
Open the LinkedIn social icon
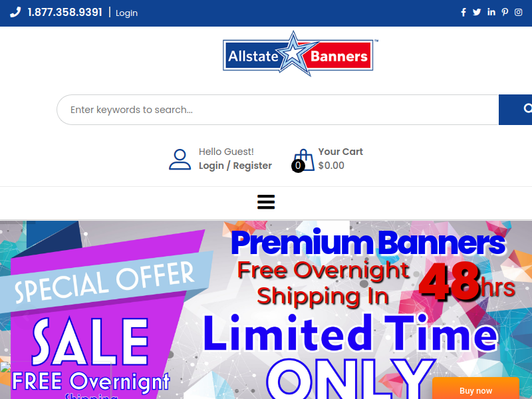(x=491, y=12)
